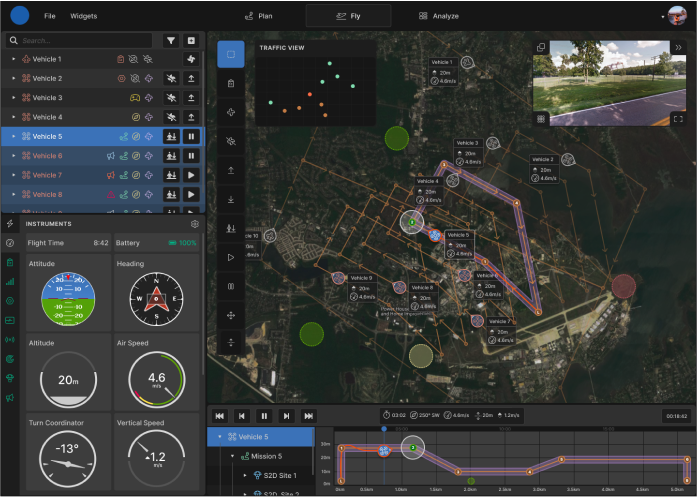This screenshot has width=697, height=497.
Task: Click the blue timeline playhead marker
Action: click(x=384, y=429)
